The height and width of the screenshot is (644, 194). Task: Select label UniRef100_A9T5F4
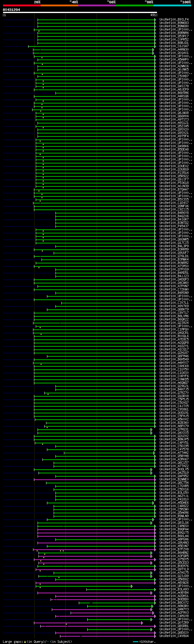click(x=174, y=136)
